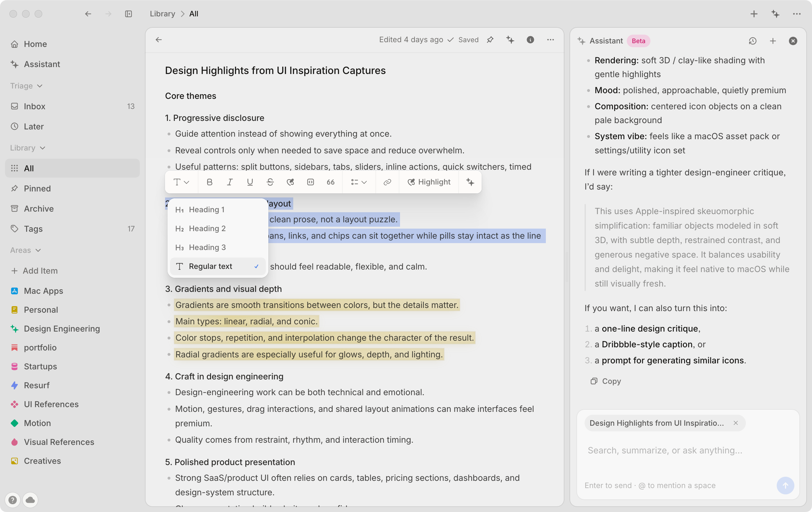812x512 pixels.
Task: Insert a link on selected text
Action: tap(387, 182)
